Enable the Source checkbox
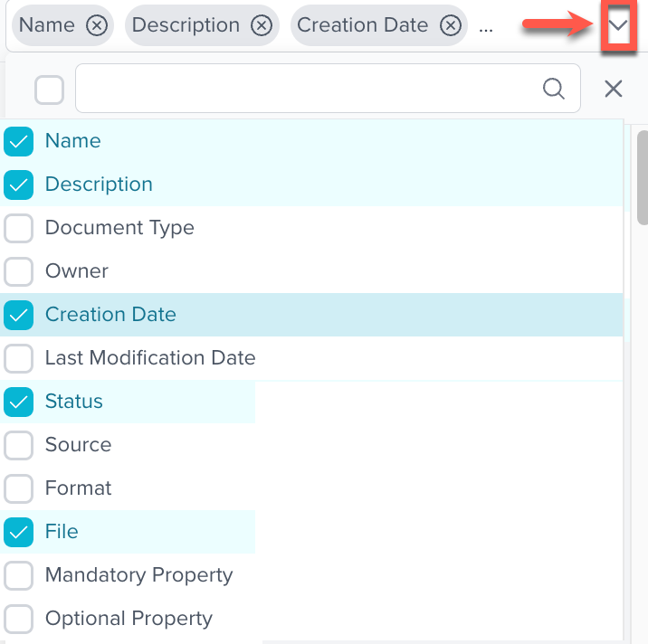Viewport: 648px width, 644px height. (19, 445)
